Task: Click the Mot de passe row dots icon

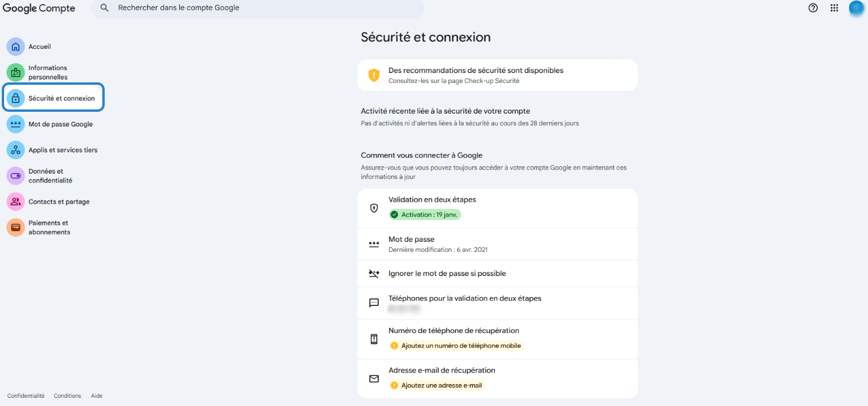Action: click(x=374, y=244)
